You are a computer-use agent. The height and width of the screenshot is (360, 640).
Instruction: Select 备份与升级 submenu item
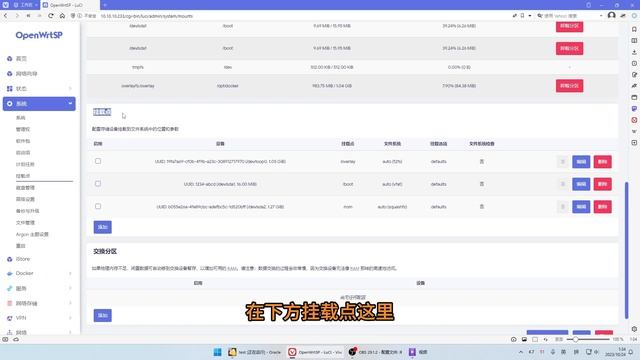(x=27, y=211)
